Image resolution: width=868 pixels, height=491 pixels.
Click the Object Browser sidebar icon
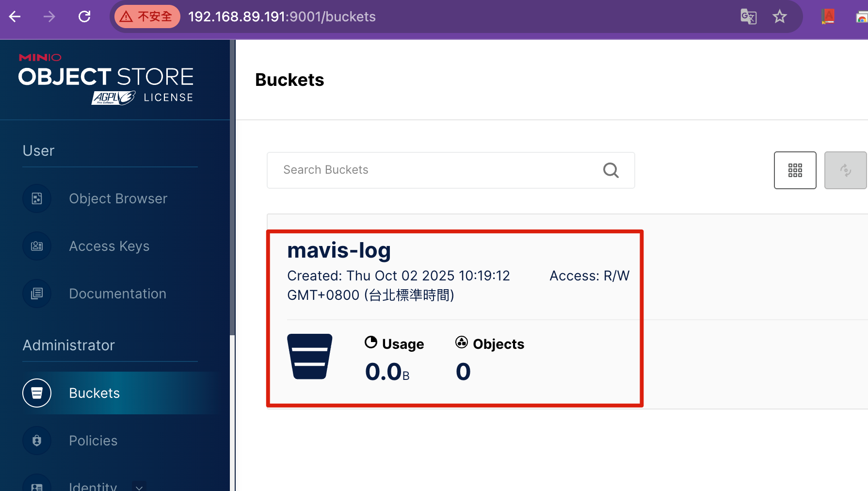click(37, 198)
